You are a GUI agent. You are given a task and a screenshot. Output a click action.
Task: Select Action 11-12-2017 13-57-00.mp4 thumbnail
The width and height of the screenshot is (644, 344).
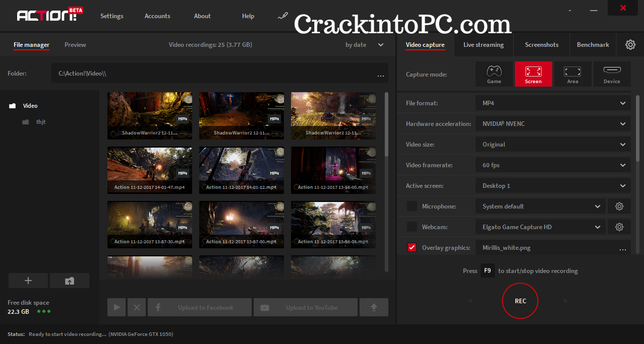242,225
